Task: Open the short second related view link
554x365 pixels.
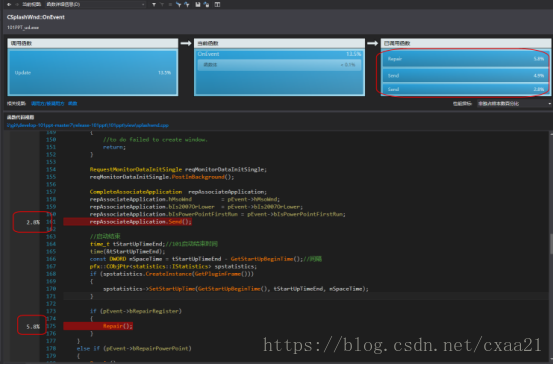Action: 73,104
